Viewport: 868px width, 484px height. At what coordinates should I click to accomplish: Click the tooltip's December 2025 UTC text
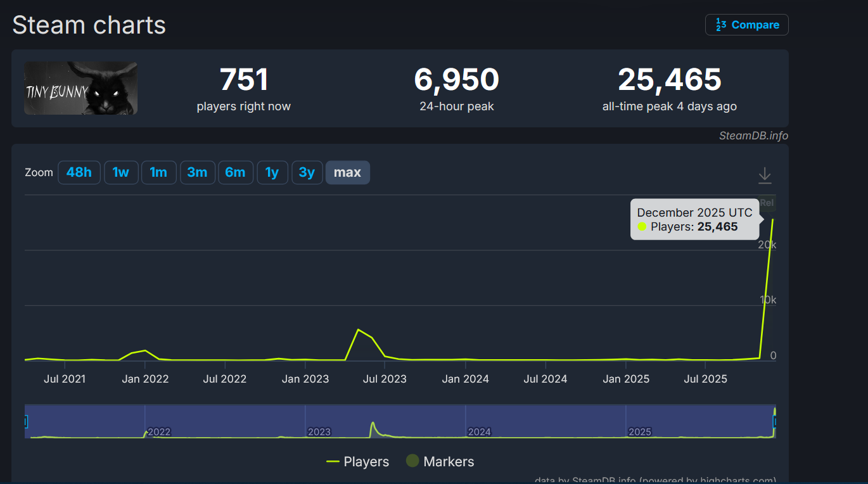(695, 213)
